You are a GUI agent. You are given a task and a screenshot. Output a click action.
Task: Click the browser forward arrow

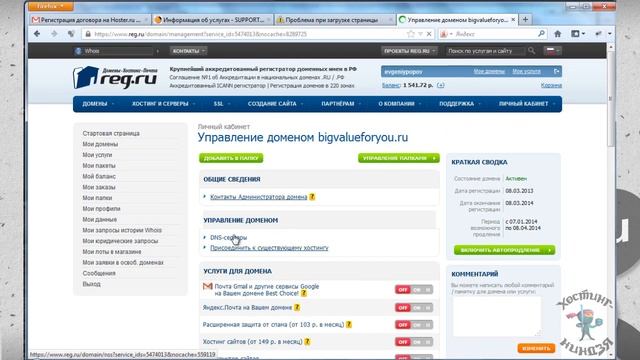click(54, 34)
